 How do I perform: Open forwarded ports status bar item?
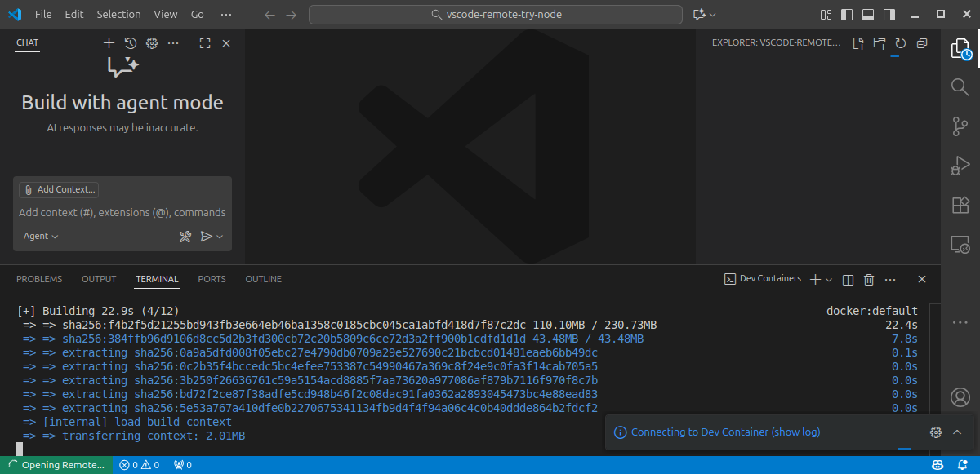coord(183,465)
